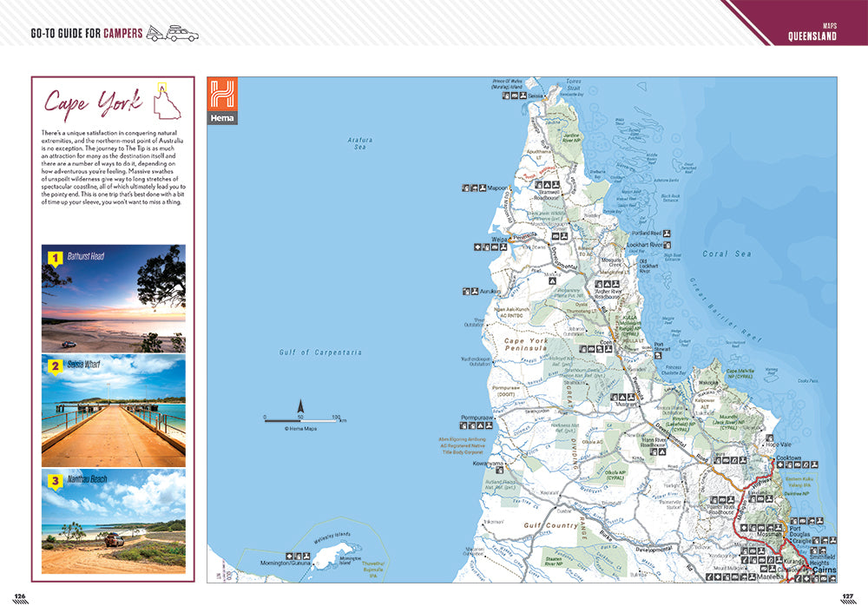Open the Nanthau Beach photo
This screenshot has height=606, width=868.
pos(114,522)
